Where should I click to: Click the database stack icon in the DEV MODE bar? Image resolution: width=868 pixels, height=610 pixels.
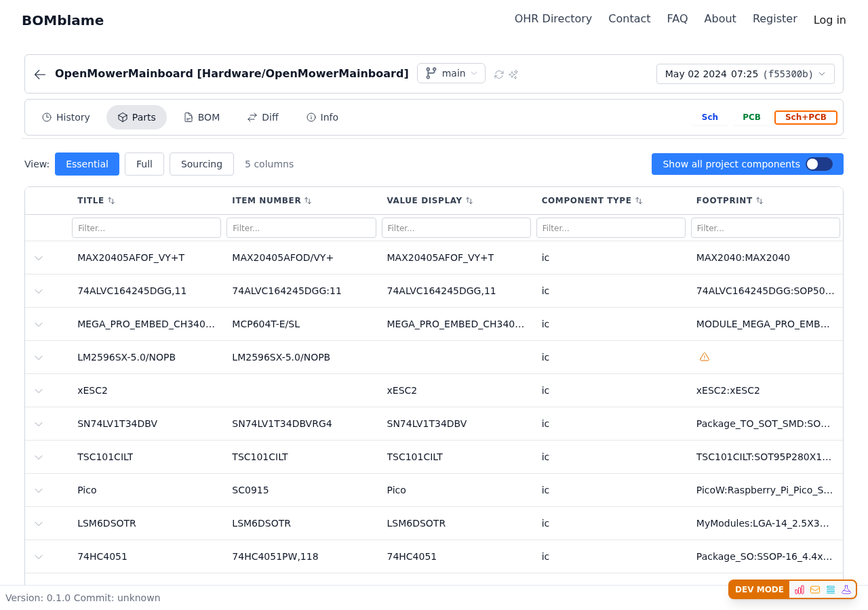(x=831, y=590)
